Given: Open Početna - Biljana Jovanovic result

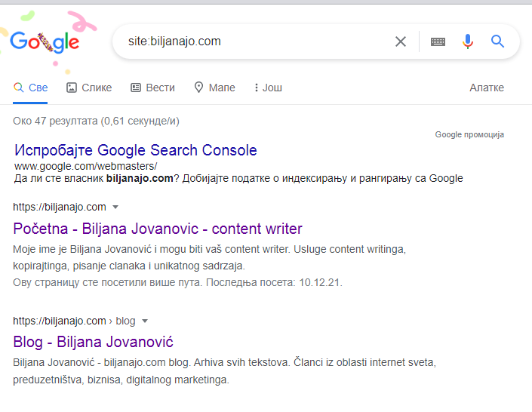Looking at the screenshot, I should pos(158,229).
